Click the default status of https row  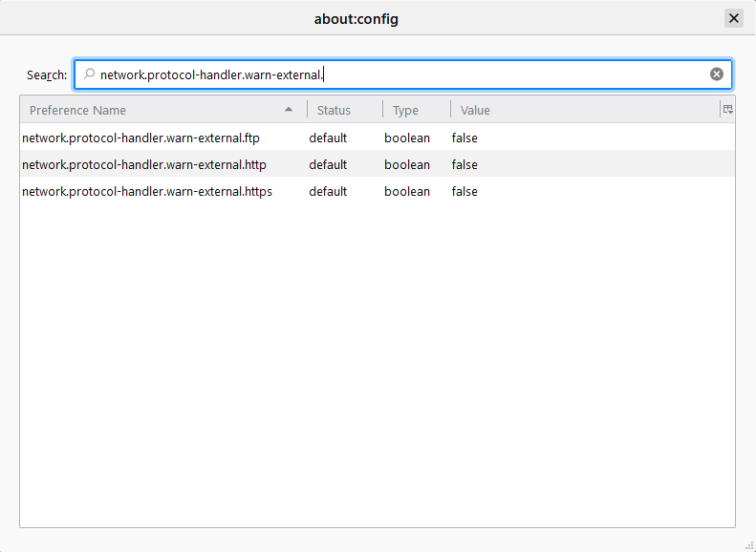328,191
